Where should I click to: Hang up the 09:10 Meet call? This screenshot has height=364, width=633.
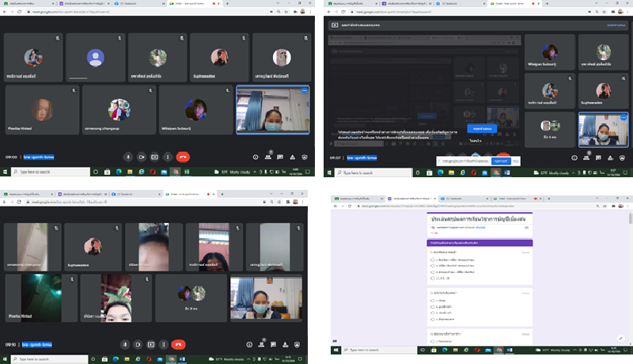(179, 344)
